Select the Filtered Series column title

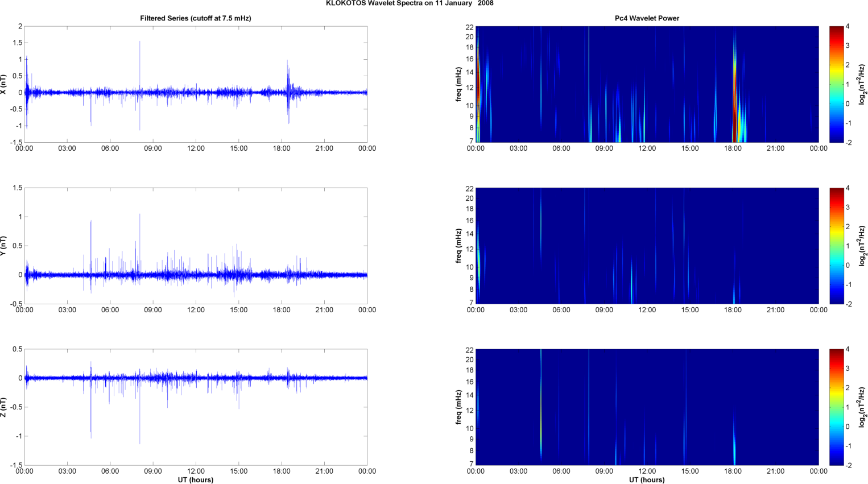click(x=195, y=18)
